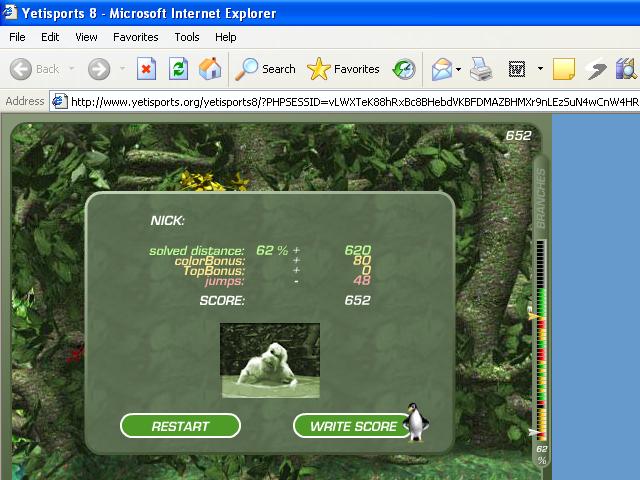Click the 'solved distance:' label

[197, 251]
